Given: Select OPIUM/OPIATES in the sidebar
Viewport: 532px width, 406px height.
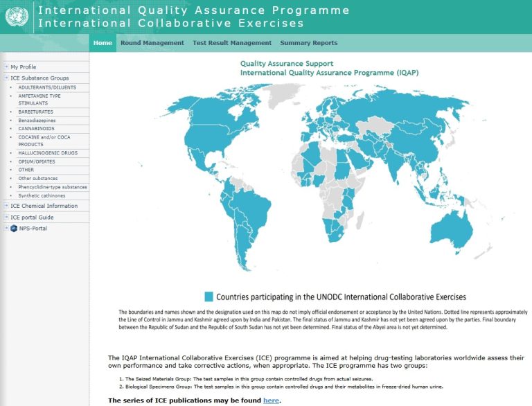Looking at the screenshot, I should 37,161.
